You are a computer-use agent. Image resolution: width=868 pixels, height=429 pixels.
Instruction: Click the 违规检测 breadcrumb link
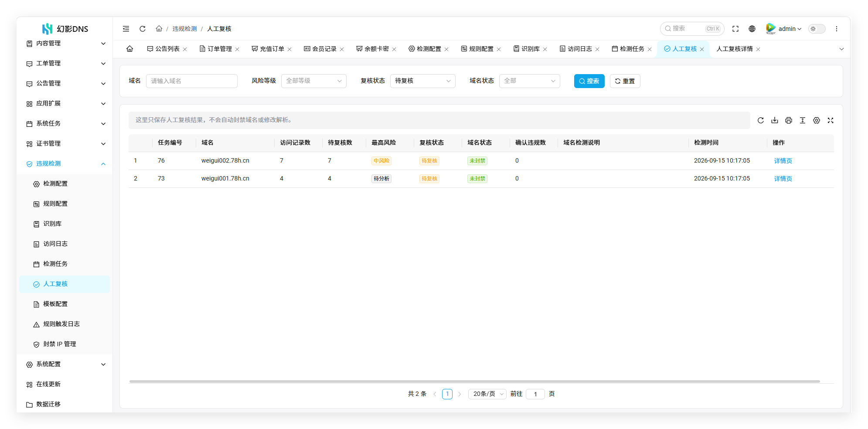pyautogui.click(x=184, y=29)
